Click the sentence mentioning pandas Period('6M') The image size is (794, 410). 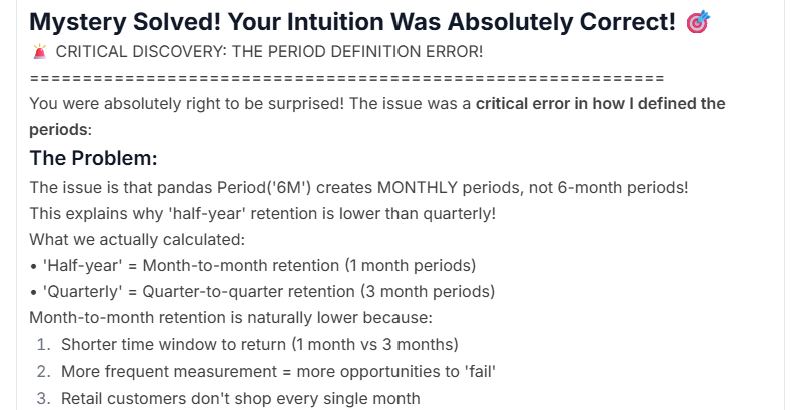tap(359, 188)
